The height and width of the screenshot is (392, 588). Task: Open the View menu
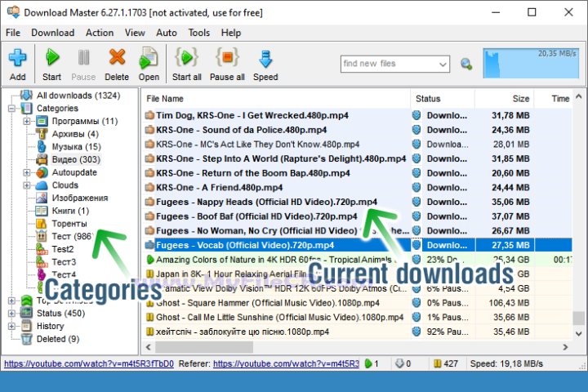[135, 33]
